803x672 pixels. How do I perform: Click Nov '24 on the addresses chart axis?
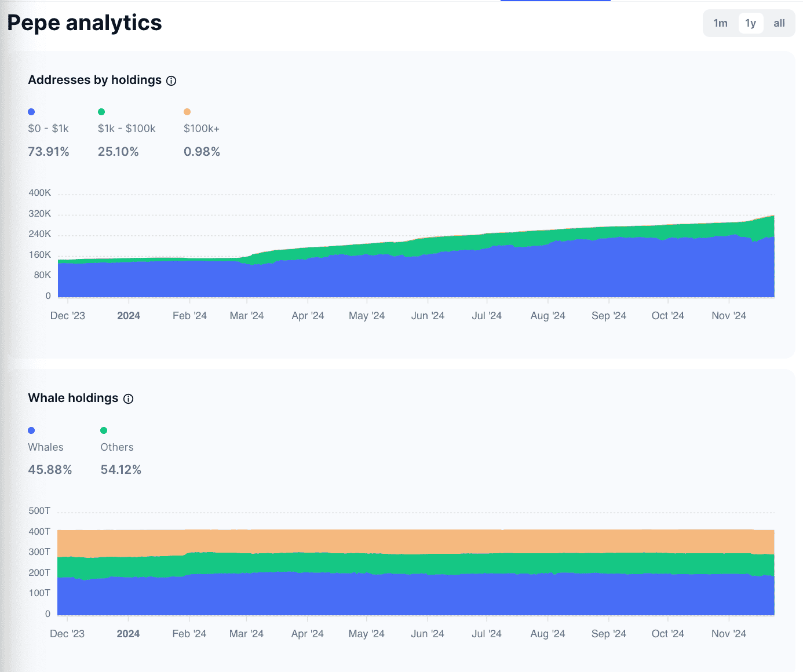point(729,316)
